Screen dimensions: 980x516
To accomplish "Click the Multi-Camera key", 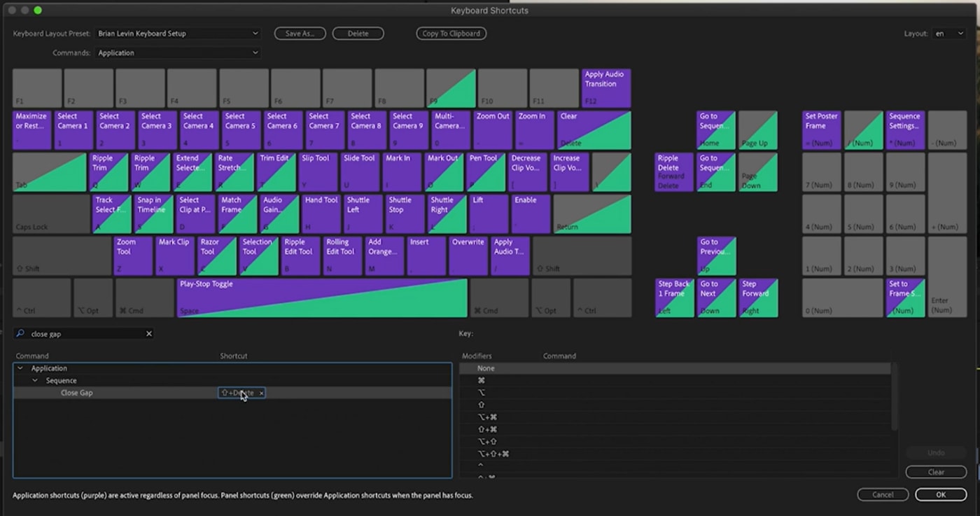I will point(450,130).
